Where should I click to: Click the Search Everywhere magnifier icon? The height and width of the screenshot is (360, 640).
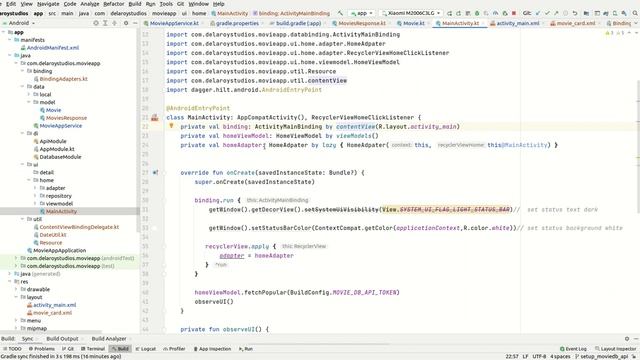point(635,13)
